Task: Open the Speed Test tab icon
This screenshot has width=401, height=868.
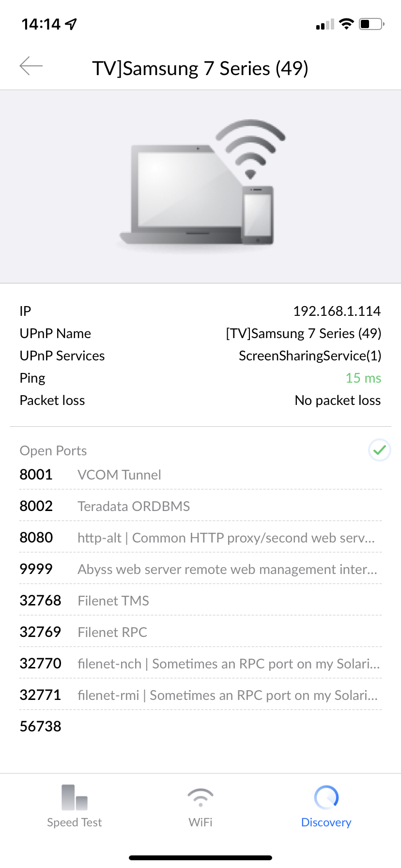Action: (74, 797)
